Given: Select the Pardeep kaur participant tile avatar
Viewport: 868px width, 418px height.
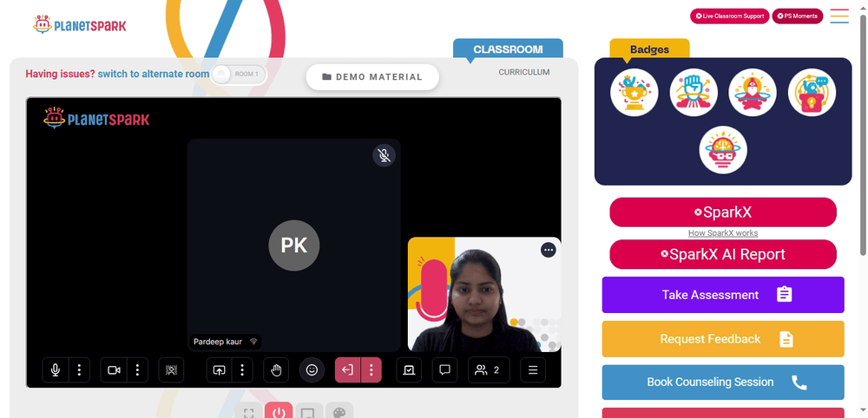Looking at the screenshot, I should [x=294, y=245].
